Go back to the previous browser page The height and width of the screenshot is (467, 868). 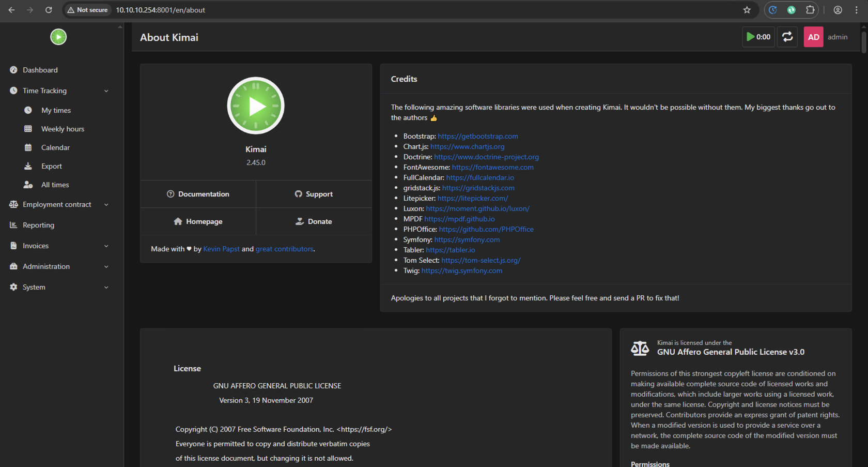coord(11,10)
